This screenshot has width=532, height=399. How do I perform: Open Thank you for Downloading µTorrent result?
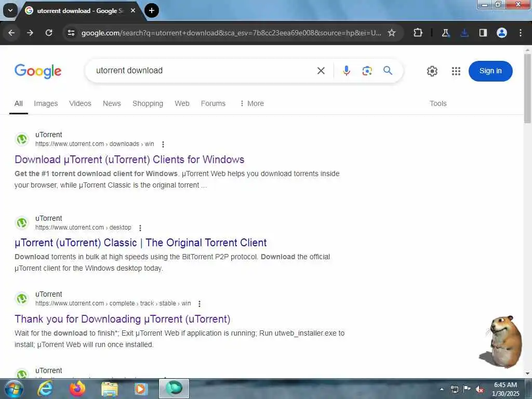coord(123,319)
